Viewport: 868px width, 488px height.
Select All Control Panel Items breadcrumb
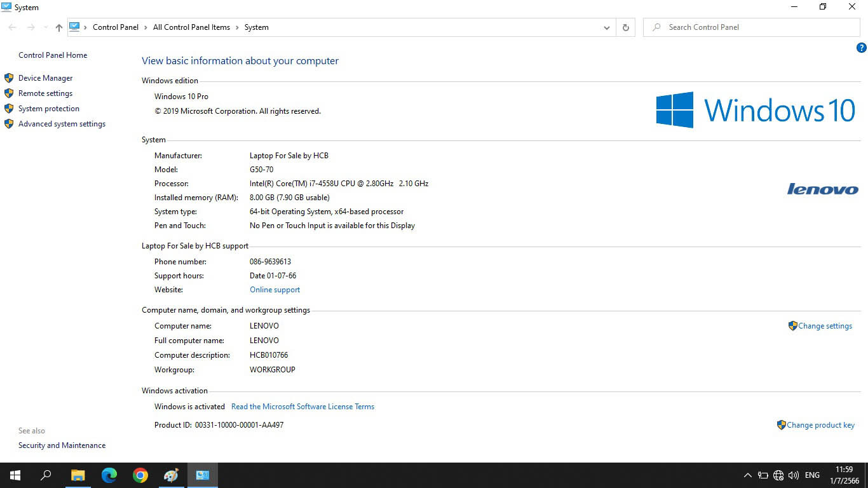[x=191, y=27]
